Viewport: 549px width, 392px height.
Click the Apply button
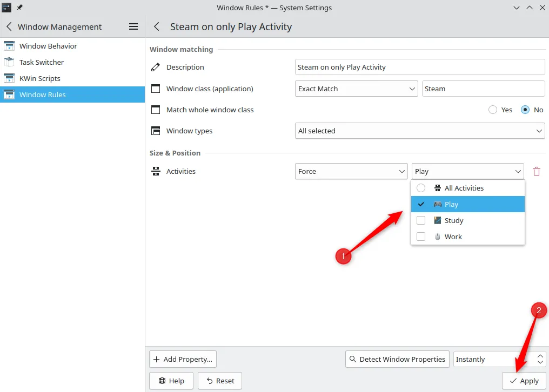(x=524, y=381)
